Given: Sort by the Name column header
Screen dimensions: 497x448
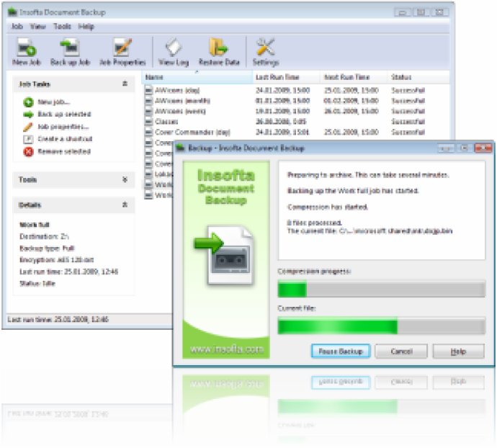Looking at the screenshot, I should click(197, 77).
